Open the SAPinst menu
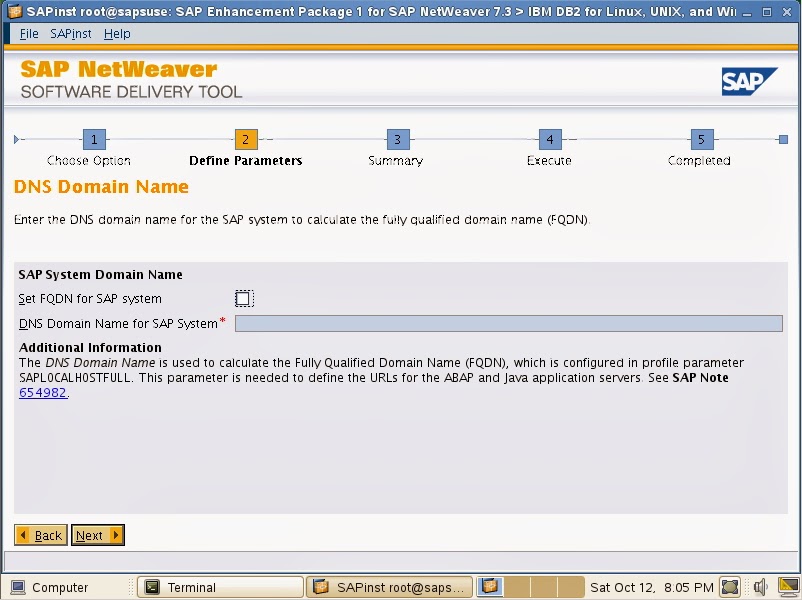 pos(70,33)
